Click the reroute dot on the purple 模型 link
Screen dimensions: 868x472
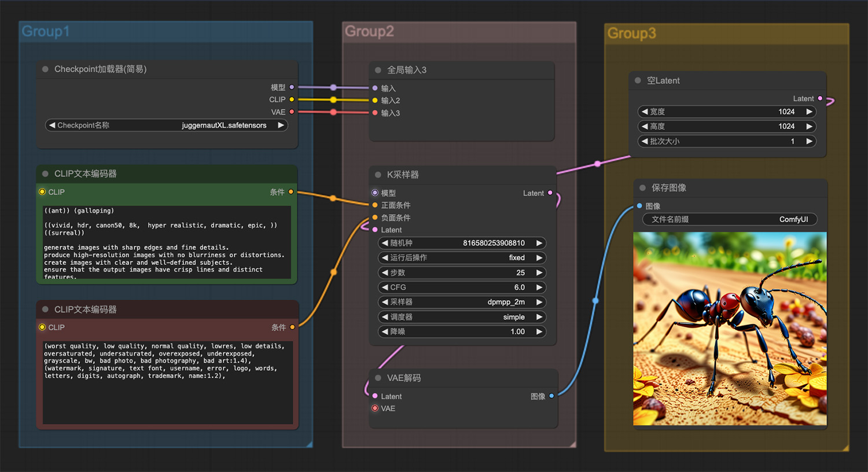click(333, 87)
